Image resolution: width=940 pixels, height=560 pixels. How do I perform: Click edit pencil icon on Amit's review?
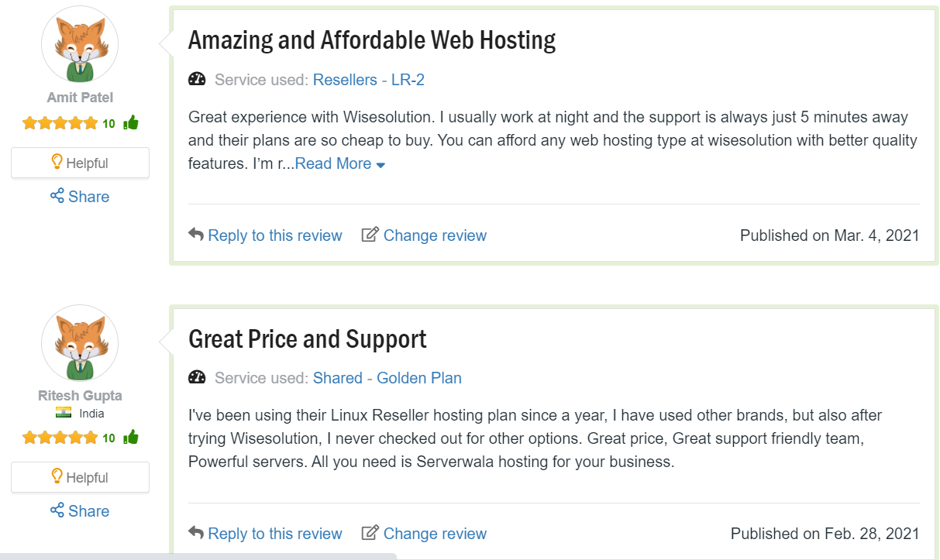(370, 235)
